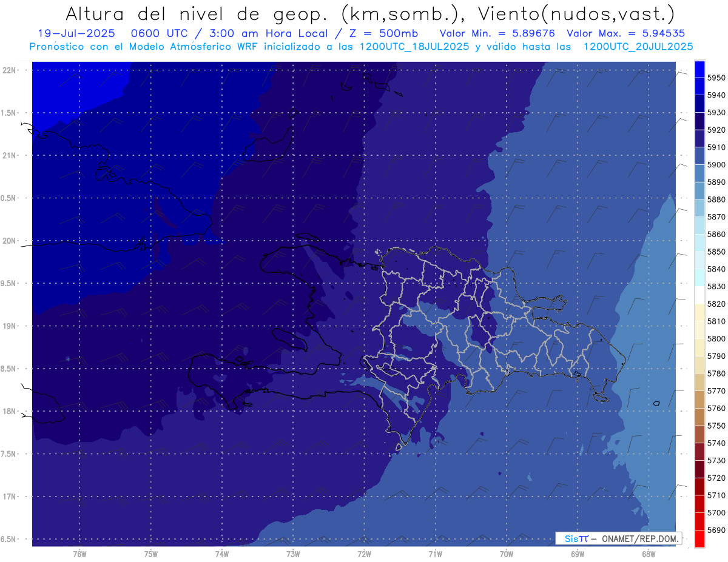Click the legend swatch between 5740 and 5750

pyautogui.click(x=699, y=433)
